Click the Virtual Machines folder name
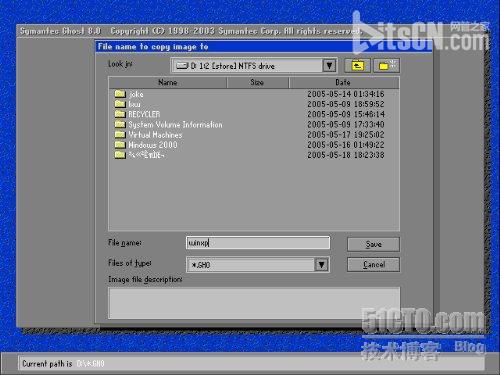 155,135
